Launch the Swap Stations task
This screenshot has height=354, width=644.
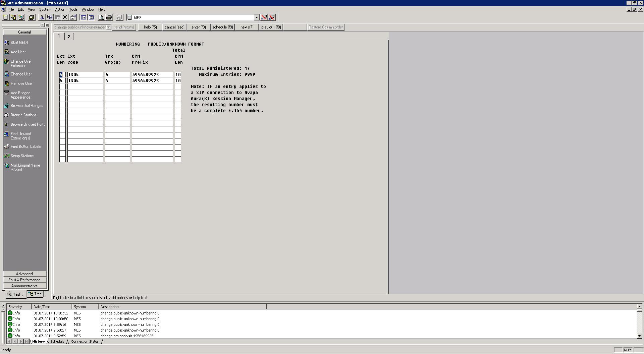(x=22, y=156)
